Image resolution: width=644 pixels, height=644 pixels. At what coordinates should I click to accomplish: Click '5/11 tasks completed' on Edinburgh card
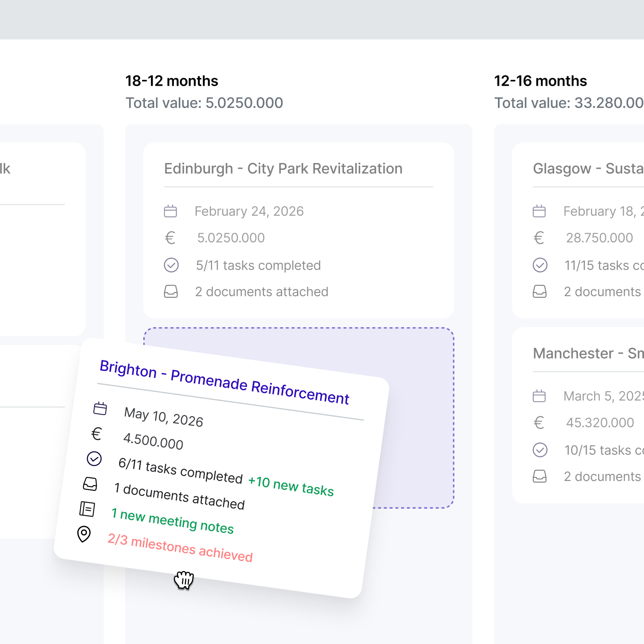point(258,266)
